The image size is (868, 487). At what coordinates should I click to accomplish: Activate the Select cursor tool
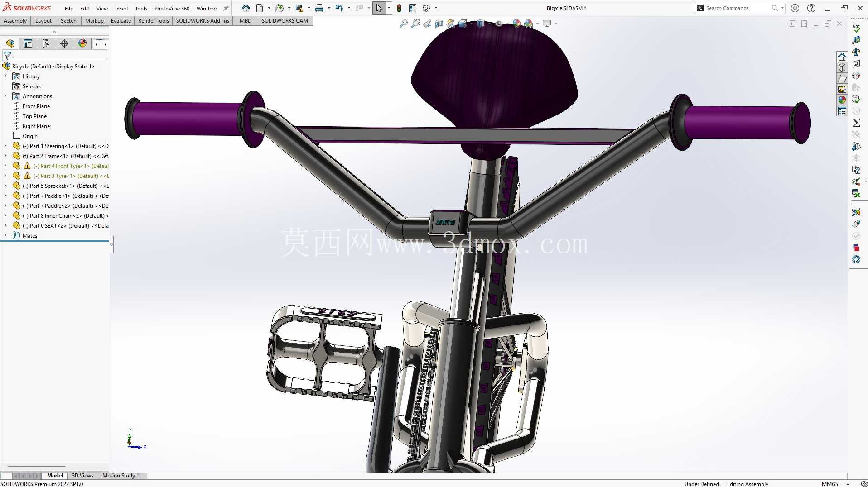pyautogui.click(x=379, y=8)
